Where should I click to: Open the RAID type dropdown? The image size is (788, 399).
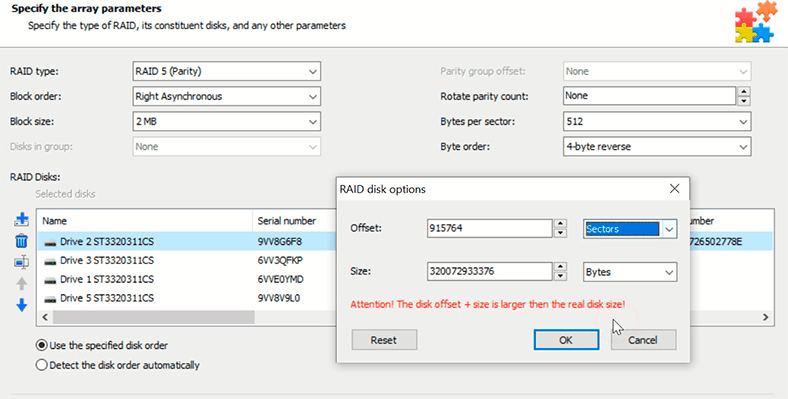227,71
